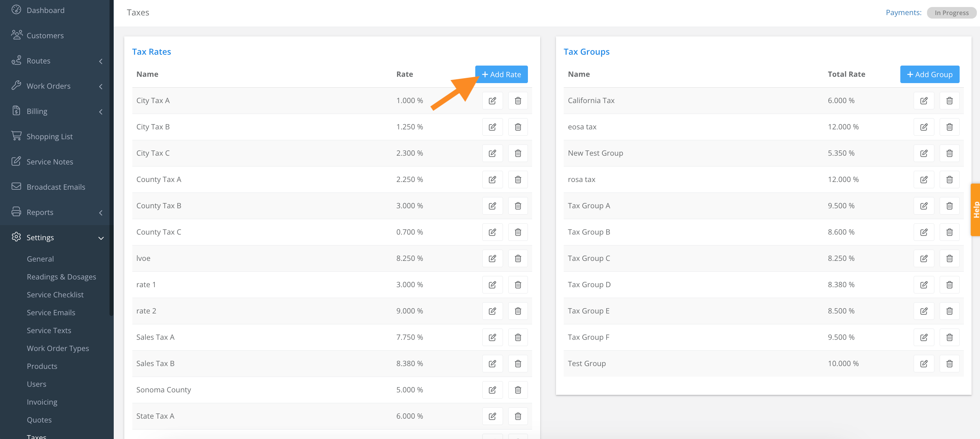The height and width of the screenshot is (439, 980).
Task: Delete Tax Group D
Action: [x=949, y=285]
